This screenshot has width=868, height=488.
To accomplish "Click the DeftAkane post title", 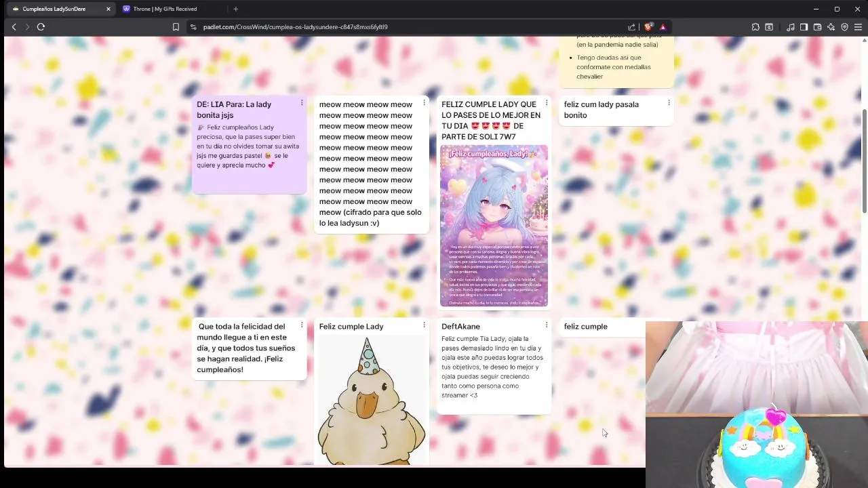I will pyautogui.click(x=460, y=327).
